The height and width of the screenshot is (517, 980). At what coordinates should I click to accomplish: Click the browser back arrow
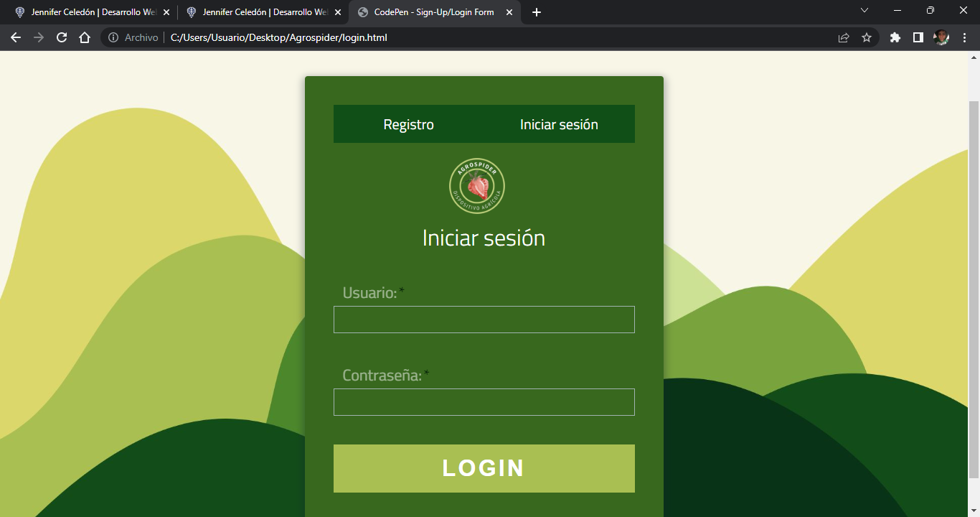pos(16,37)
